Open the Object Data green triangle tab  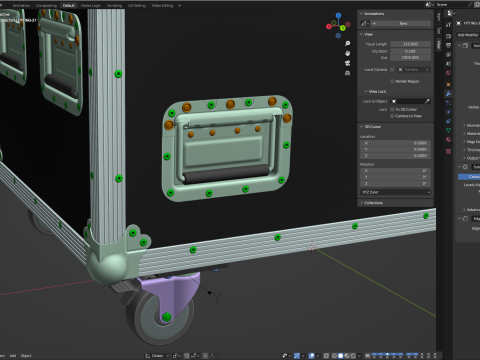click(449, 130)
